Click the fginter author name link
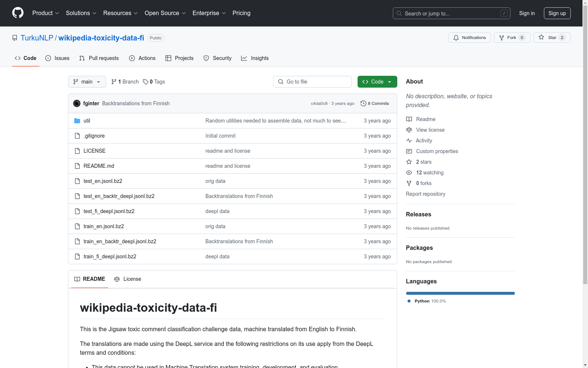This screenshot has height=368, width=588. click(x=91, y=103)
